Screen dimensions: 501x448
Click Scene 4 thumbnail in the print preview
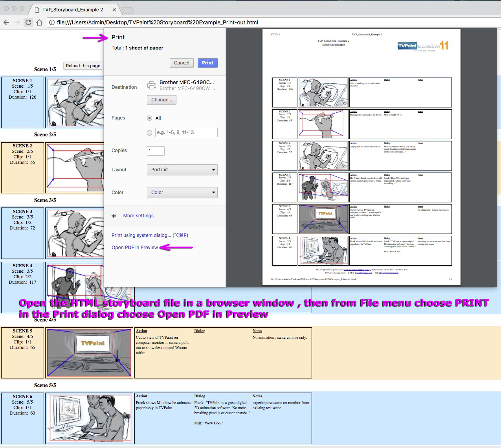[323, 187]
